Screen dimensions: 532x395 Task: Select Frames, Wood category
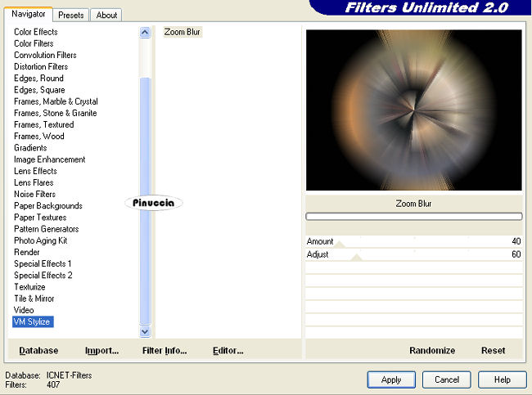pyautogui.click(x=39, y=136)
